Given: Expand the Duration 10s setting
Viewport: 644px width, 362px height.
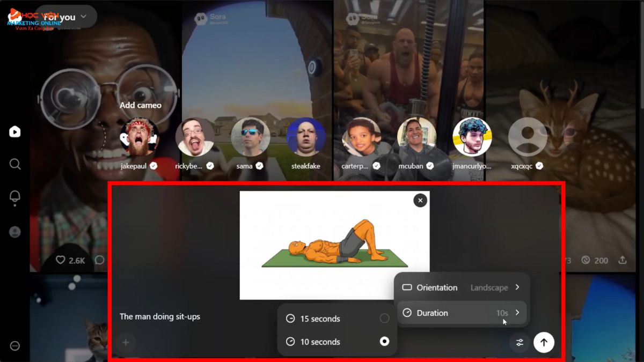Looking at the screenshot, I should (462, 313).
